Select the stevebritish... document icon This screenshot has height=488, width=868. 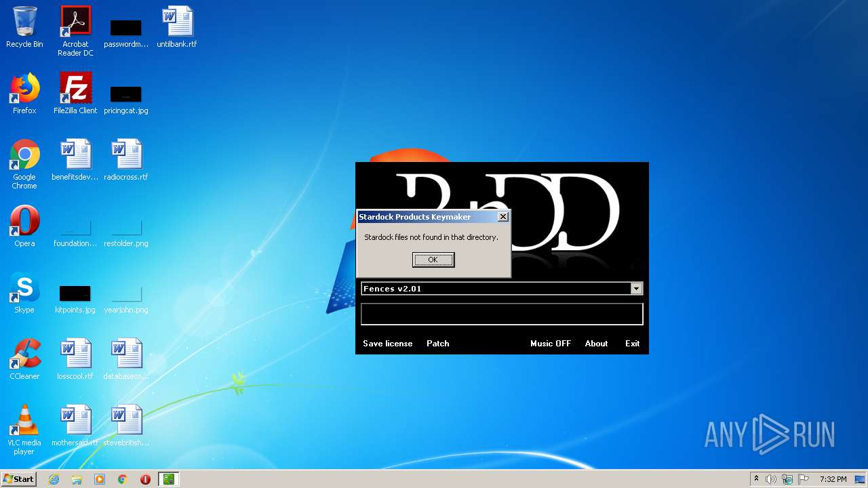pos(126,426)
